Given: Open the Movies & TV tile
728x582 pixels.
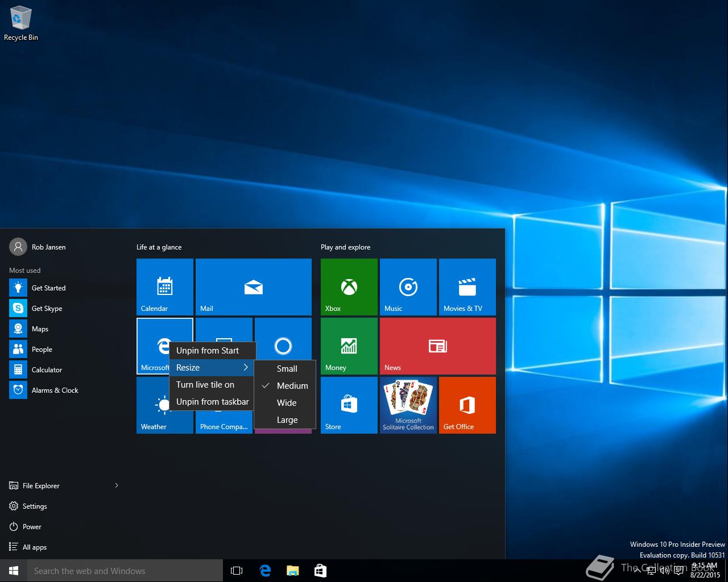Looking at the screenshot, I should tap(468, 287).
